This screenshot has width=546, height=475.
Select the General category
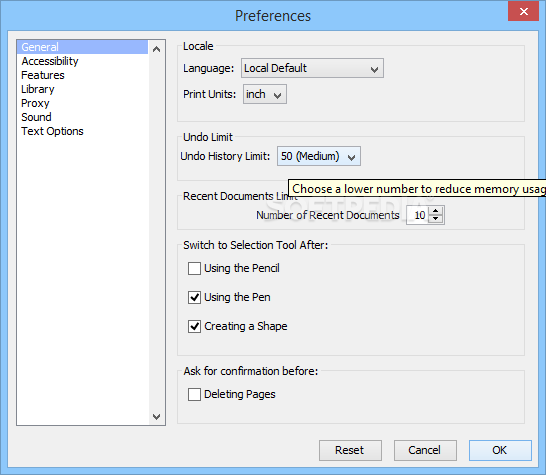point(83,47)
